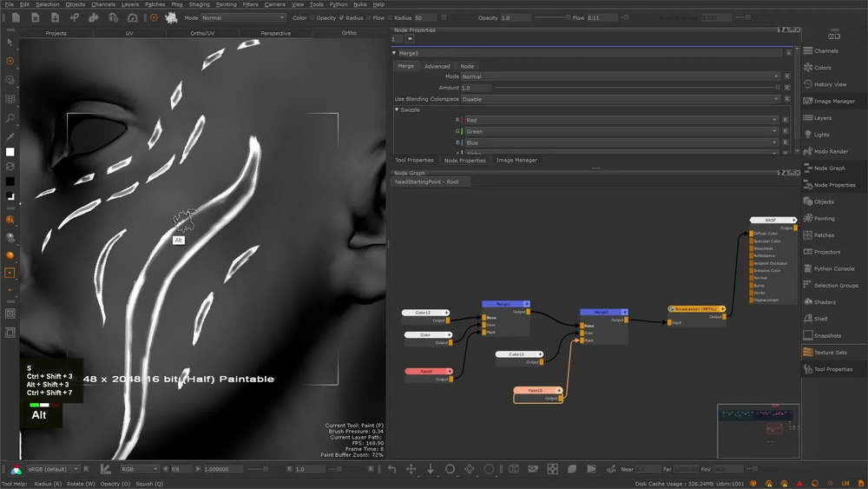
Task: Click the black background color swatch in left toolbar
Action: click(x=10, y=182)
